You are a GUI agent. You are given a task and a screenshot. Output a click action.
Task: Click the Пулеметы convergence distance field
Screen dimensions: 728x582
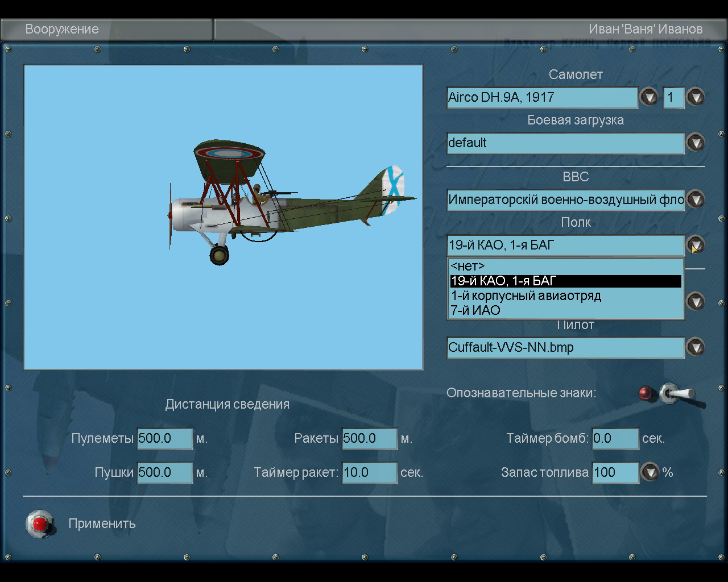click(x=165, y=438)
